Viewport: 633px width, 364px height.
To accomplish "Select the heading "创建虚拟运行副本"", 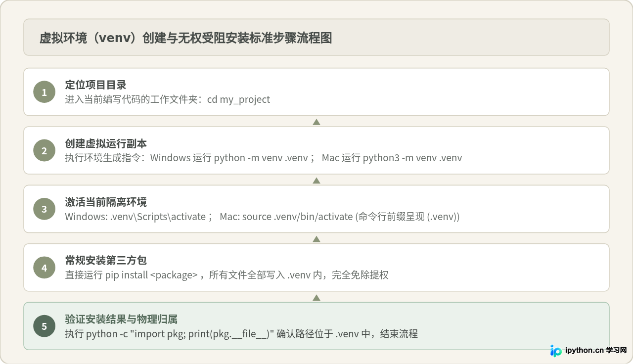I will (x=106, y=143).
